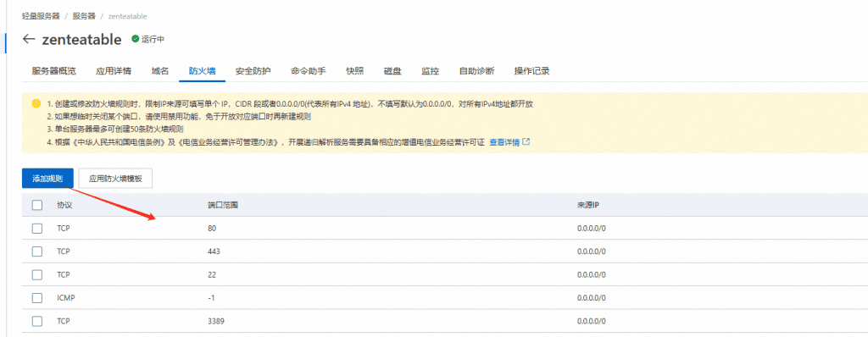868x337 pixels.
Task: Click the 运行中 status text
Action: (153, 39)
